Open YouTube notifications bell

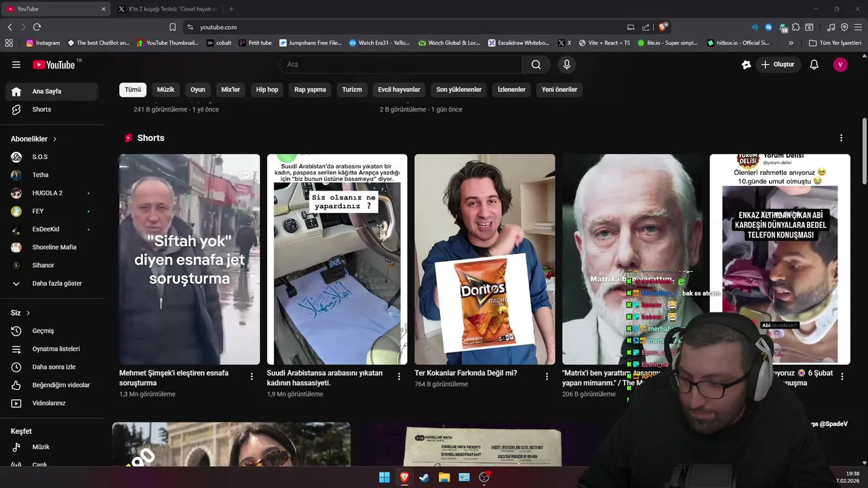814,64
